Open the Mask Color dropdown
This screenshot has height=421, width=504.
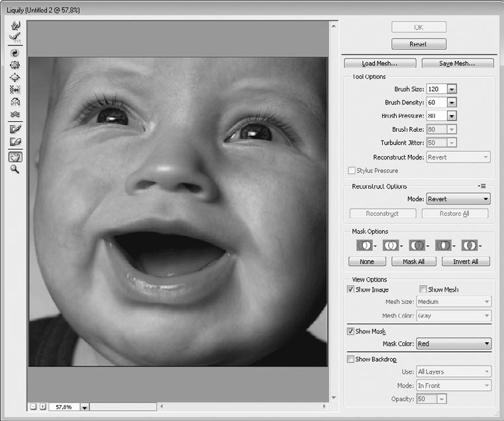(x=454, y=344)
